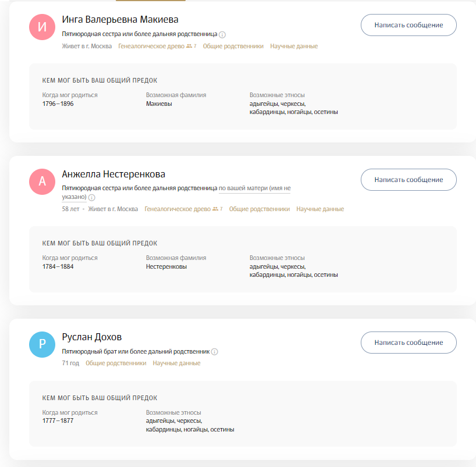
Task: View Инга's Общие родственники
Action: pyautogui.click(x=233, y=46)
